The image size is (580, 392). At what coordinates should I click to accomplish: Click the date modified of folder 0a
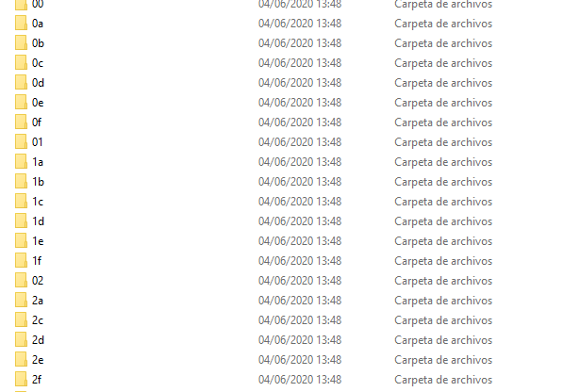(300, 24)
